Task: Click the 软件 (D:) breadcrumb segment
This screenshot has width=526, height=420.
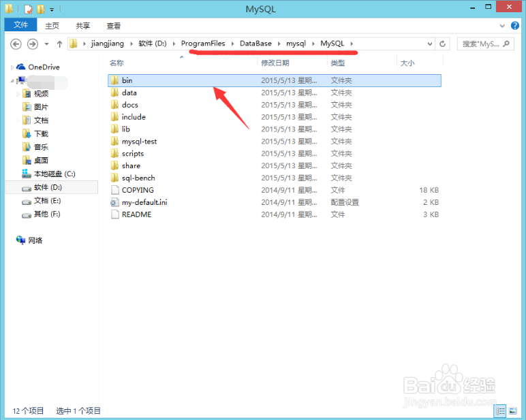Action: click(153, 44)
